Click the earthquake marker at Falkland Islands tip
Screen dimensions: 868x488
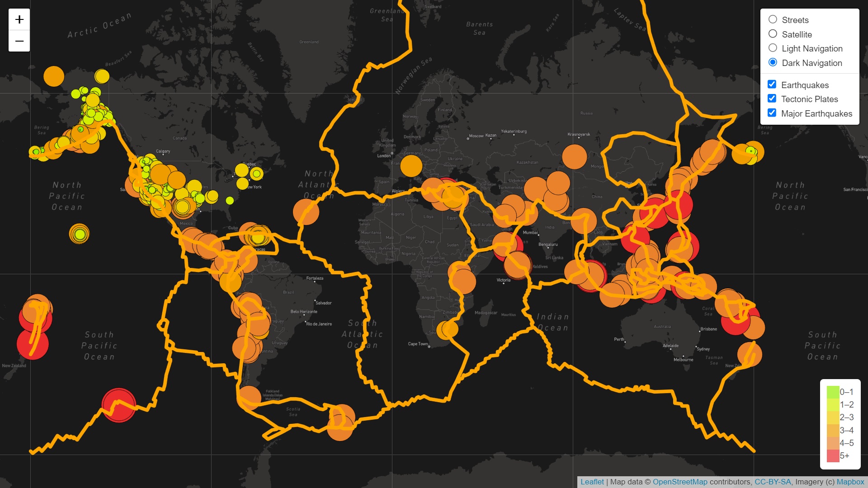[249, 397]
